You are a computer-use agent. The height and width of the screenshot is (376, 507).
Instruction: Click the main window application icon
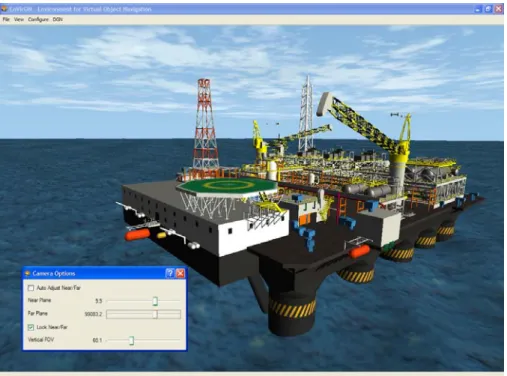coord(4,9)
